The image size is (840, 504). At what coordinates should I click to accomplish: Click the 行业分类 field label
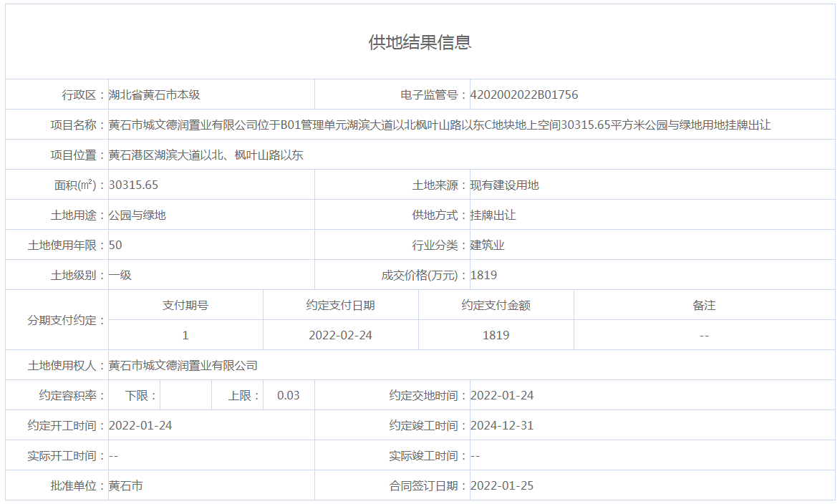(x=440, y=245)
